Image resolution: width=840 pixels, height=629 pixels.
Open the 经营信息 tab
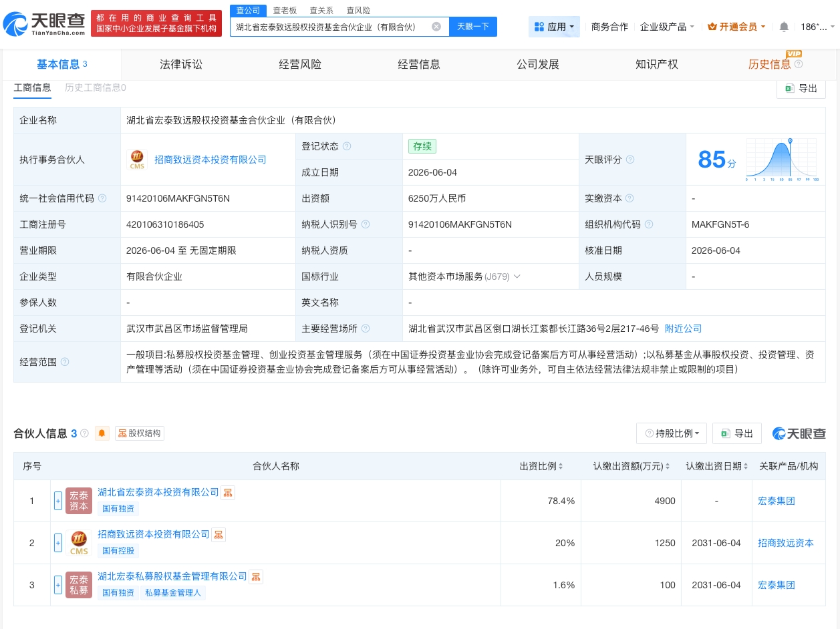pyautogui.click(x=419, y=64)
